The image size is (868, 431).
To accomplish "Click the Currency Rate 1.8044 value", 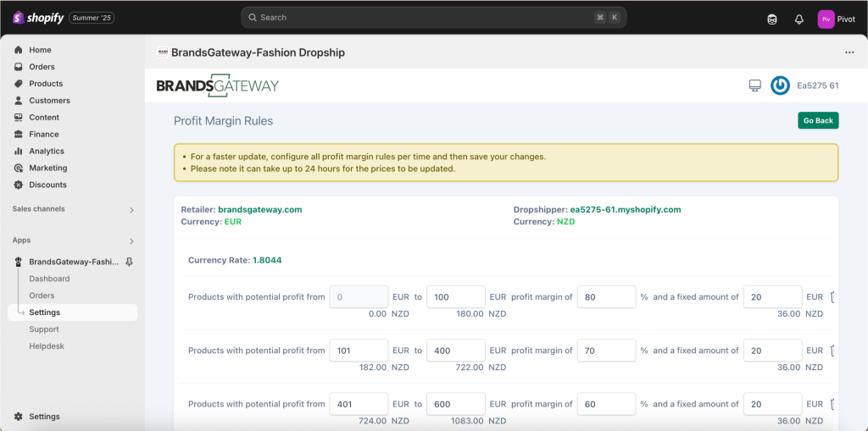I will tap(267, 260).
